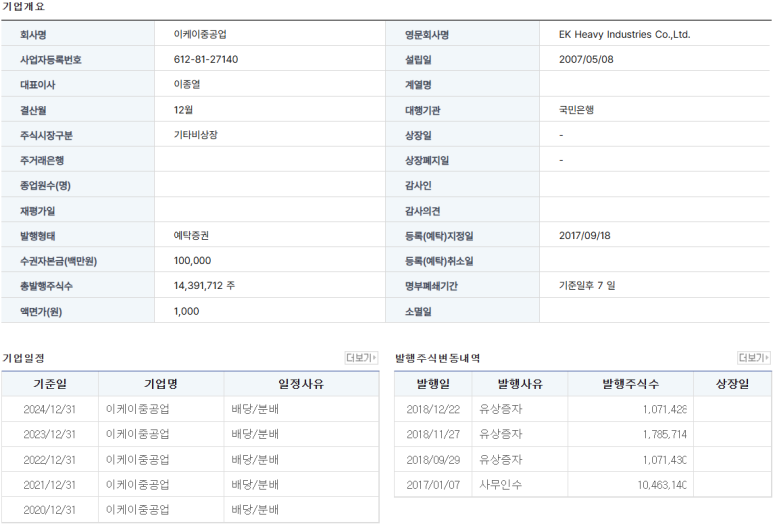Screen dimensions: 773x524
Task: Select agent institution 국민은행
Action: click(x=576, y=110)
